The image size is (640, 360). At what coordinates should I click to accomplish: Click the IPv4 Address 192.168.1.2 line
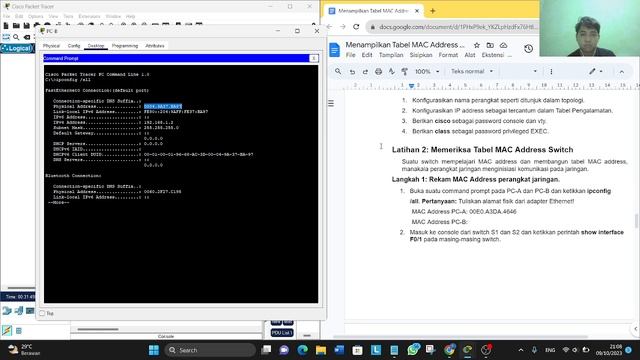(113, 122)
